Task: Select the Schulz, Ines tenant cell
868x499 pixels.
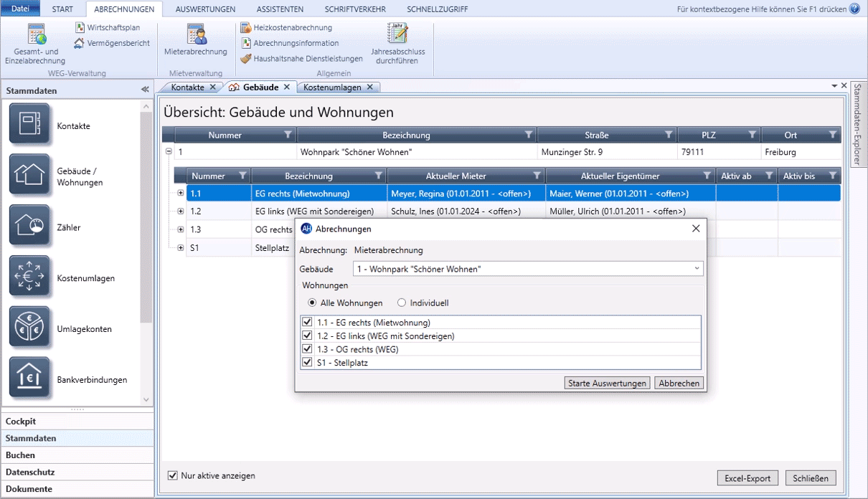Action: click(x=466, y=212)
